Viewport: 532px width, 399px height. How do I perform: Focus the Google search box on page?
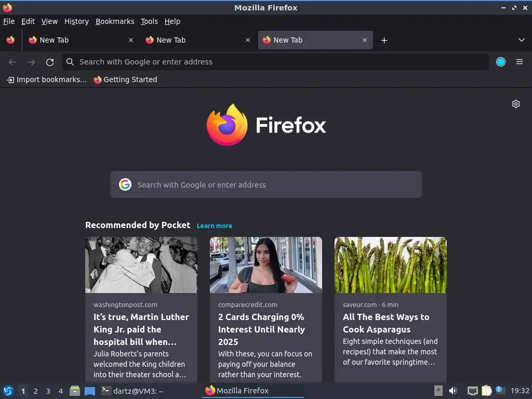(265, 184)
